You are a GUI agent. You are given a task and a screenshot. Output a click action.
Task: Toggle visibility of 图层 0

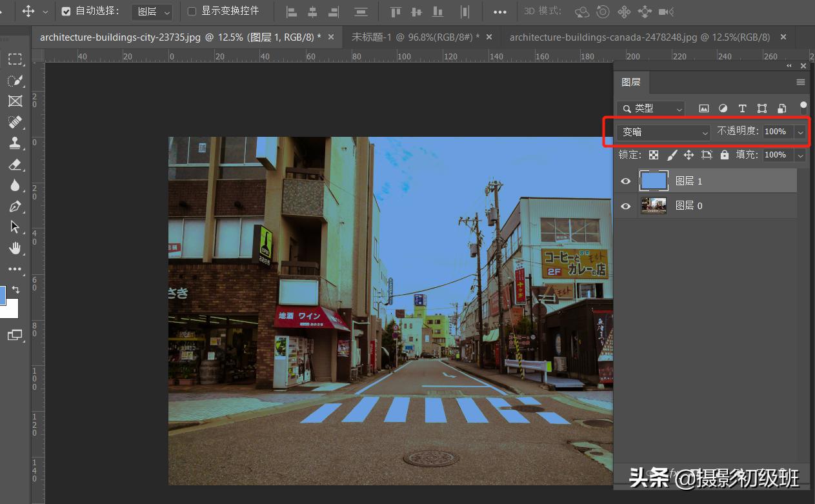(625, 206)
